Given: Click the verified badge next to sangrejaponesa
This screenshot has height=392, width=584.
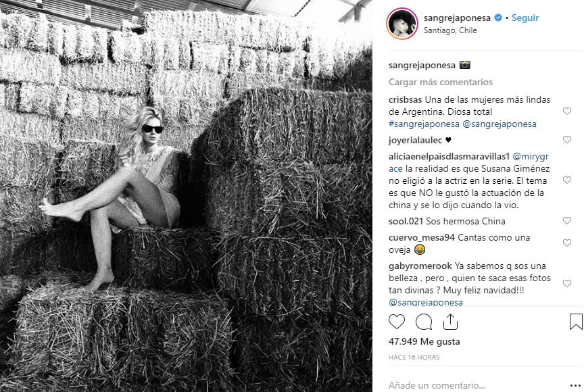Looking at the screenshot, I should [x=498, y=18].
